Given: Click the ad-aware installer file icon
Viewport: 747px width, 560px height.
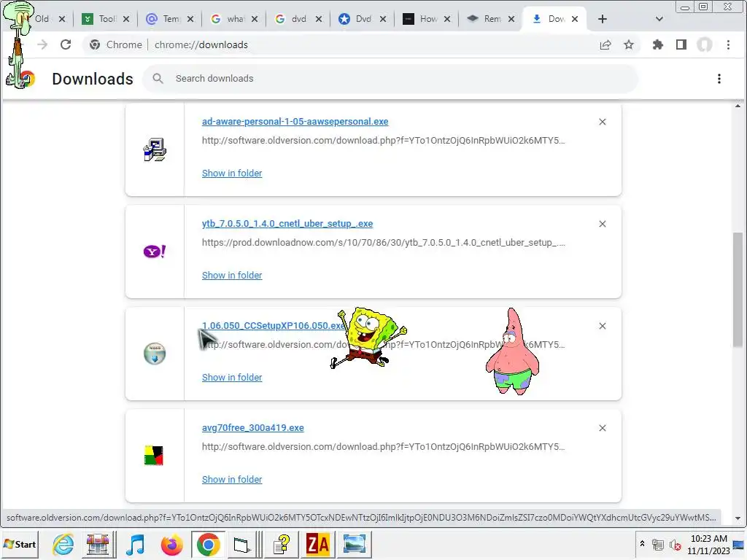Looking at the screenshot, I should click(155, 149).
